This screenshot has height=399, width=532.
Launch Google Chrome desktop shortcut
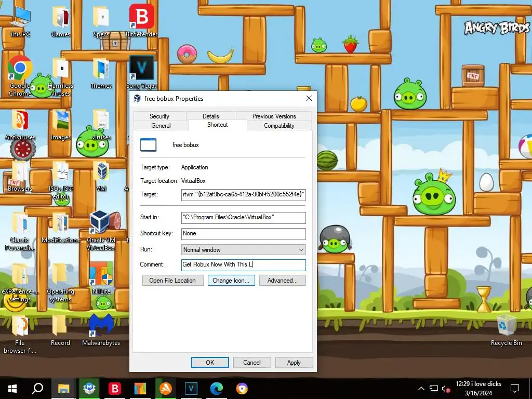tap(20, 75)
